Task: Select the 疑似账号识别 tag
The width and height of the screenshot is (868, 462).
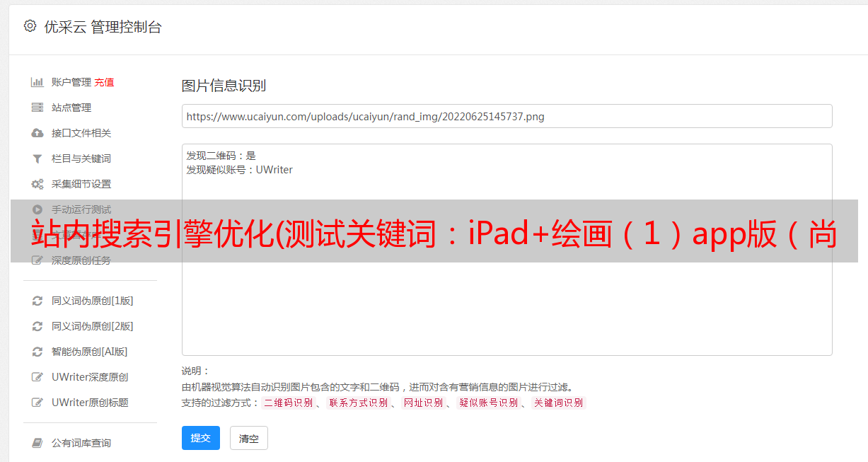Action: (488, 403)
